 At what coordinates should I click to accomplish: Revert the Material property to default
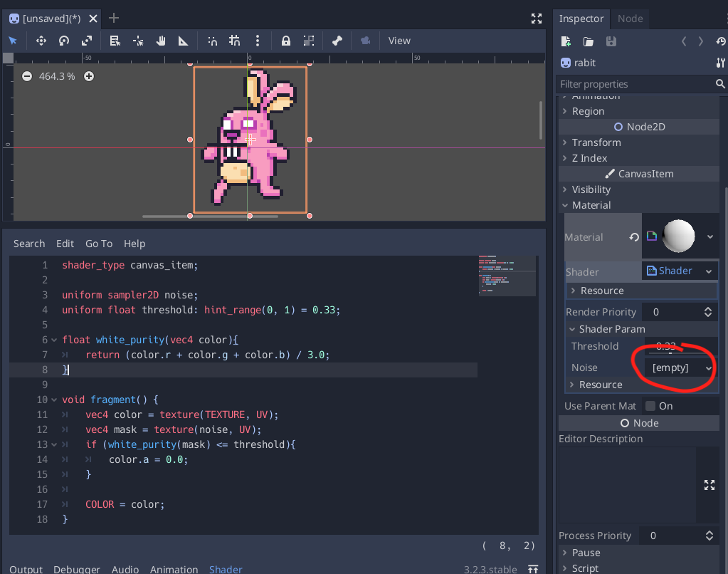pos(633,237)
